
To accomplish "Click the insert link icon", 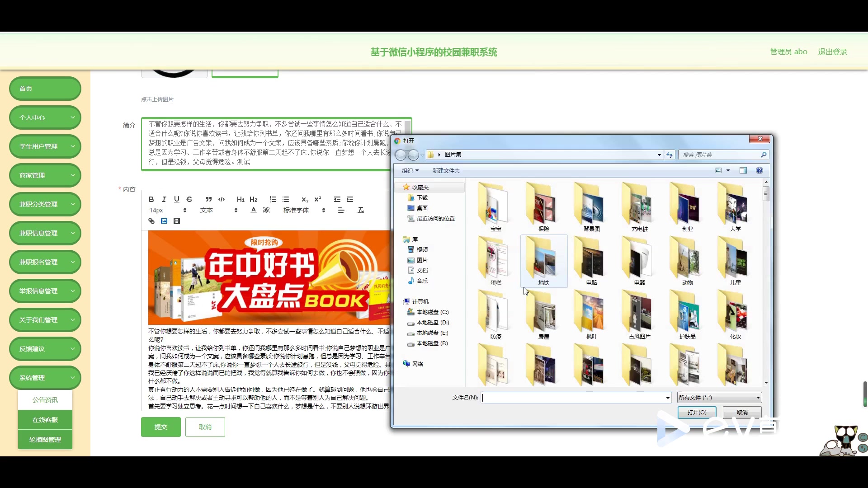I will tap(151, 221).
